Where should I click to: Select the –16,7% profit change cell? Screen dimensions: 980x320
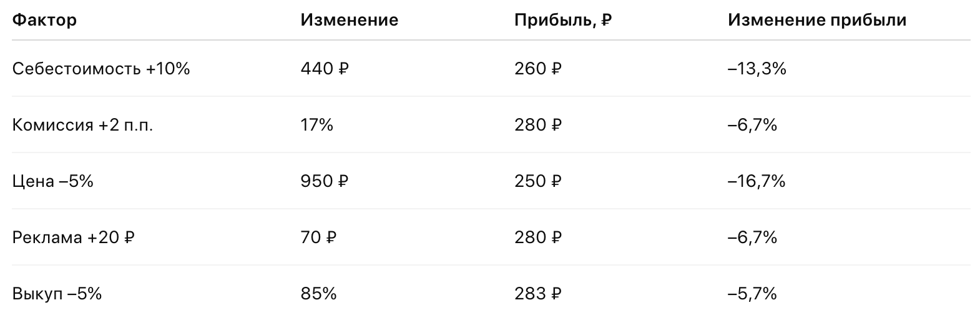757,181
